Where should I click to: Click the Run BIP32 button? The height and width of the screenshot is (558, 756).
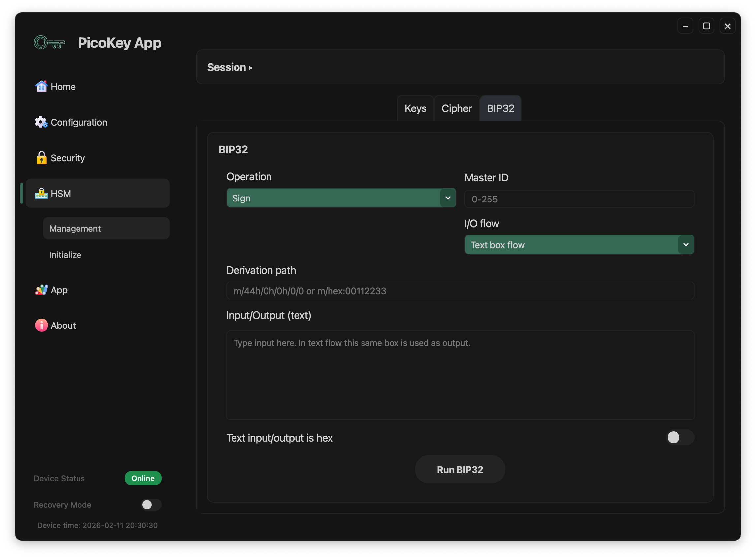[x=460, y=469]
